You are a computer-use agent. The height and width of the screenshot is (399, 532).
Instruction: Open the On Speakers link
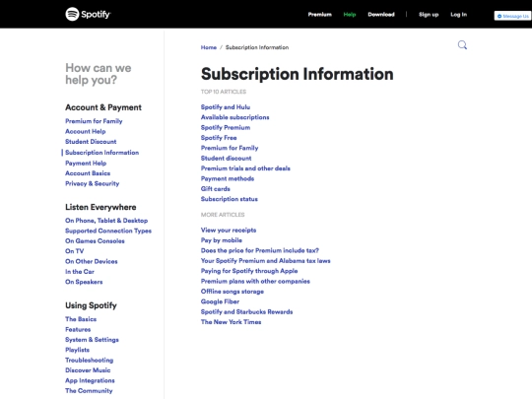(84, 282)
